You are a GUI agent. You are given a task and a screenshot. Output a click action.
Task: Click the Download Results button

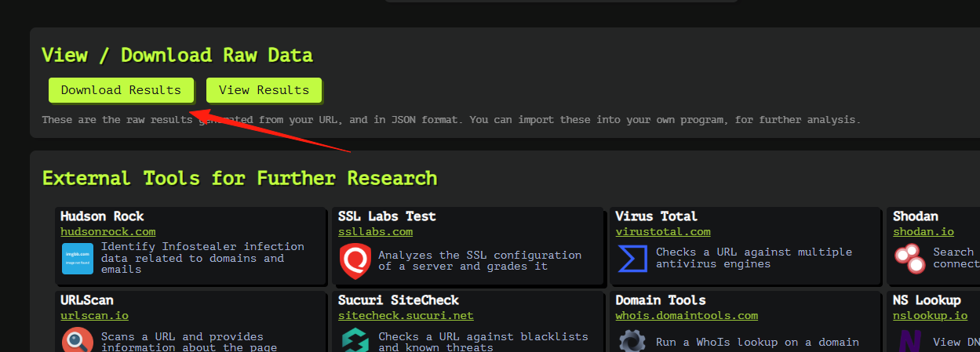pos(121,90)
